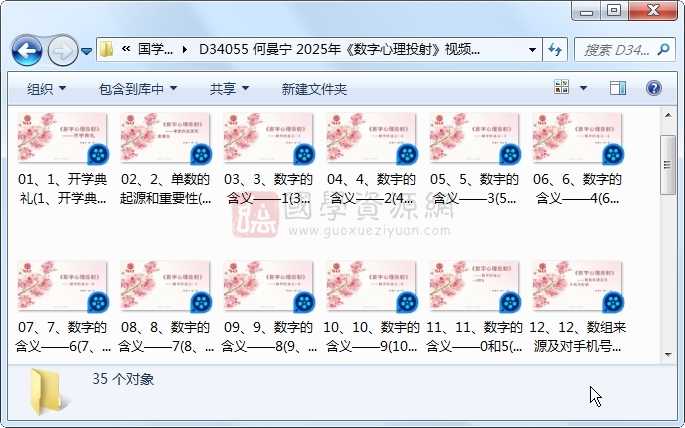Click the refresh button next to address bar
Image resolution: width=685 pixels, height=428 pixels.
click(x=555, y=49)
